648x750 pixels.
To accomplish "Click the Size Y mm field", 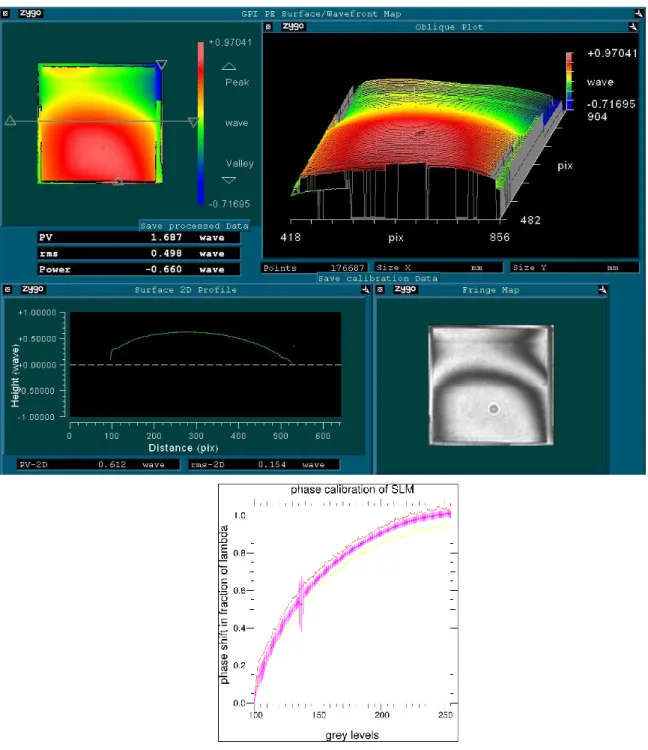I will (x=574, y=267).
